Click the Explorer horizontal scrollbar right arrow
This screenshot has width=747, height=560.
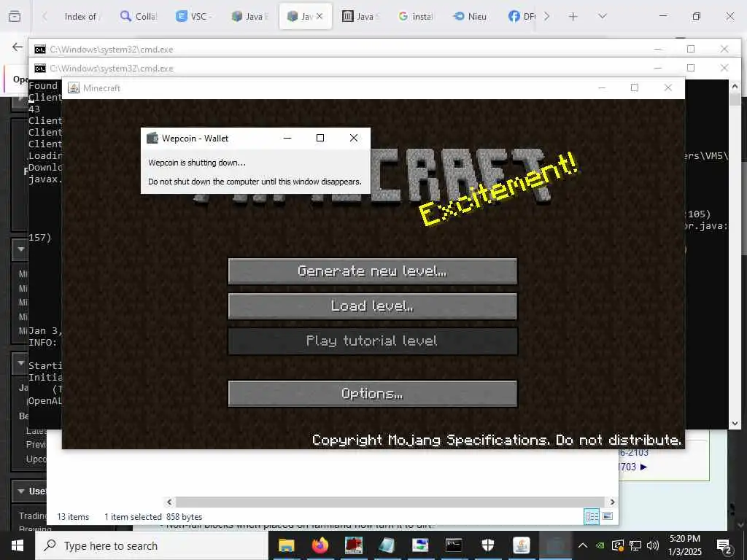[613, 502]
